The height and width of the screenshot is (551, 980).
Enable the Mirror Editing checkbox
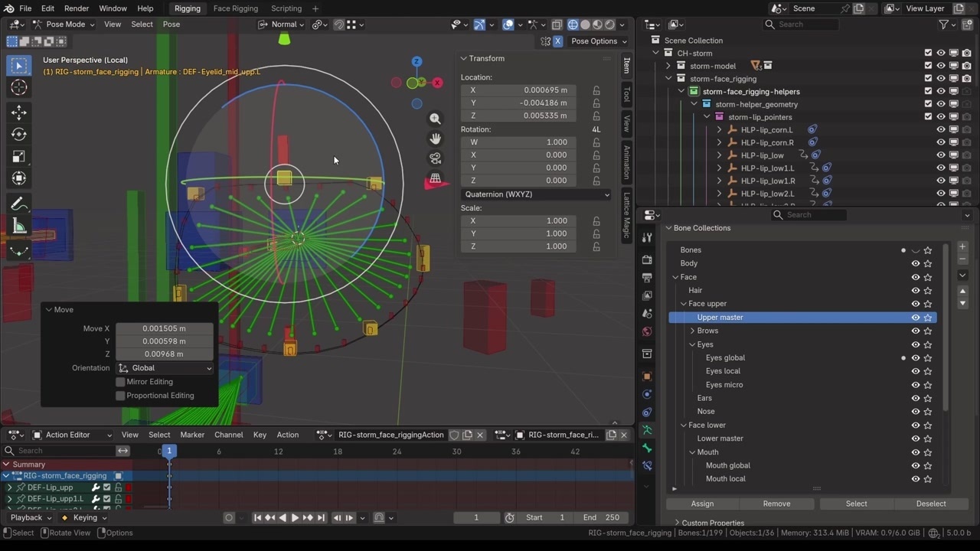(x=120, y=382)
